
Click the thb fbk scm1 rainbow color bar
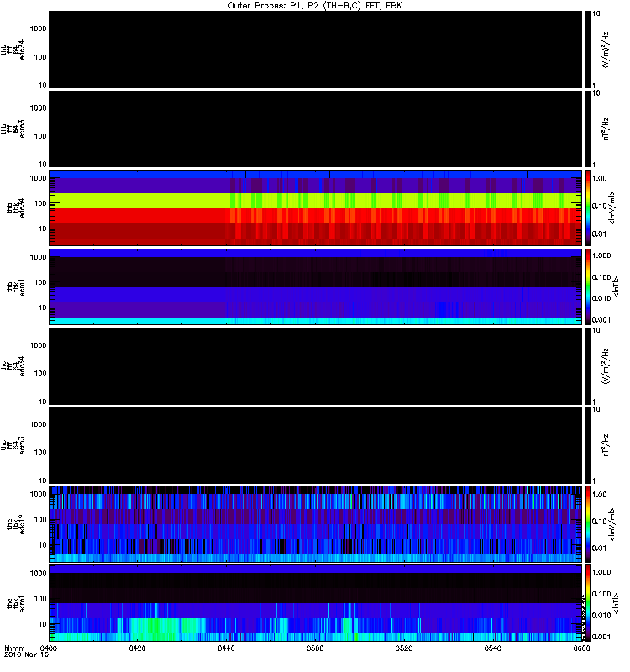[x=587, y=286]
